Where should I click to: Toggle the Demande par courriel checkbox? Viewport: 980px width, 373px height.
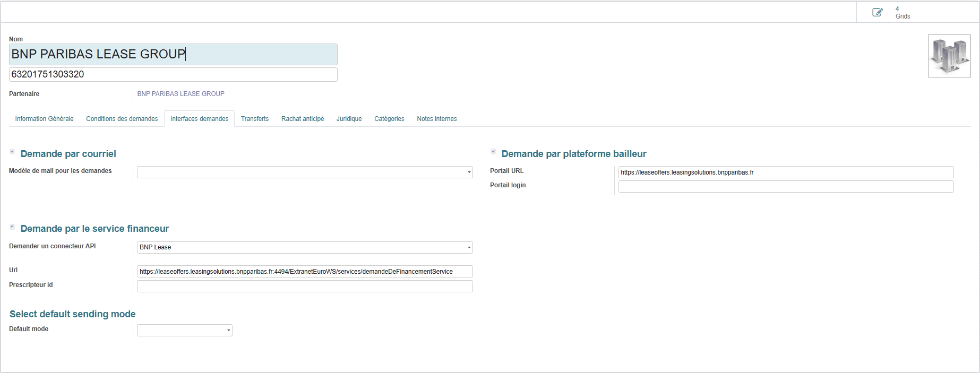pos(12,152)
